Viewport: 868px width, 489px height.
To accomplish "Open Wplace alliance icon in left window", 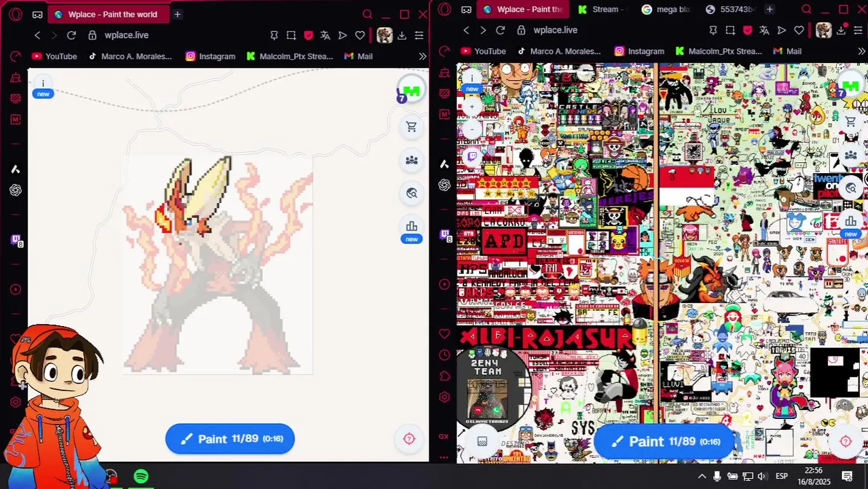I will pos(412,160).
